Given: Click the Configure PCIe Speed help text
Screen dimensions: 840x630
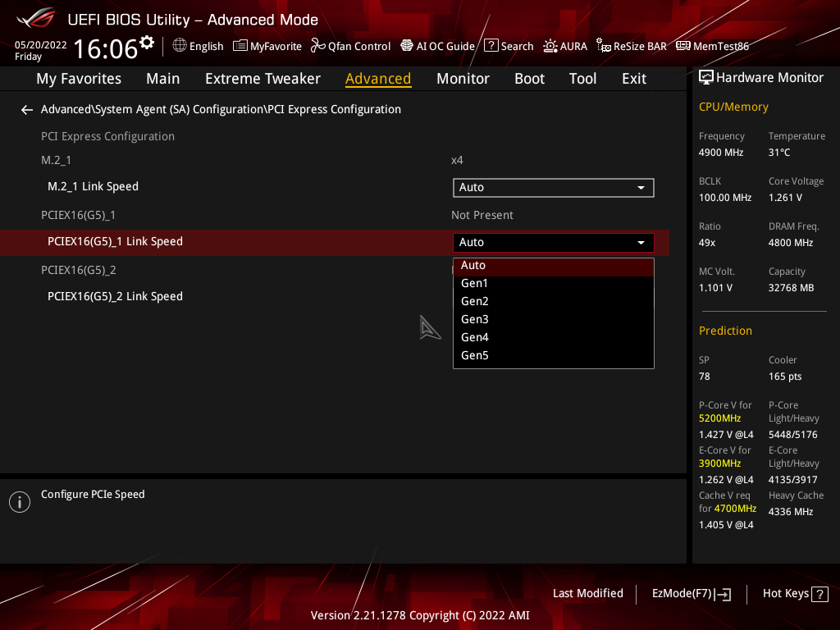Looking at the screenshot, I should [x=93, y=495].
